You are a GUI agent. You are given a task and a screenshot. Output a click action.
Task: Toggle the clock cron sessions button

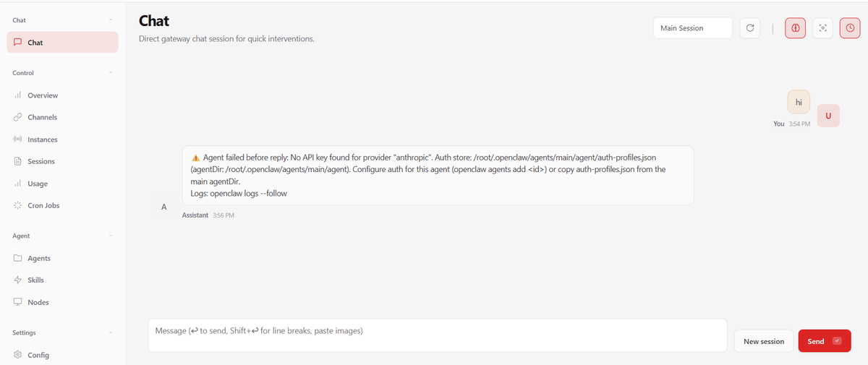850,28
